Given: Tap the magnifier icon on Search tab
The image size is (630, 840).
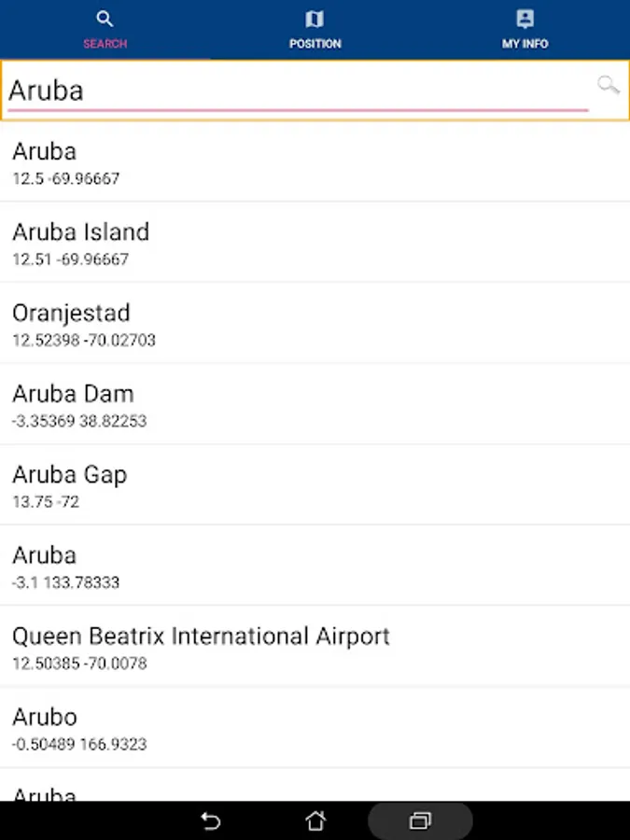Looking at the screenshot, I should (105, 20).
